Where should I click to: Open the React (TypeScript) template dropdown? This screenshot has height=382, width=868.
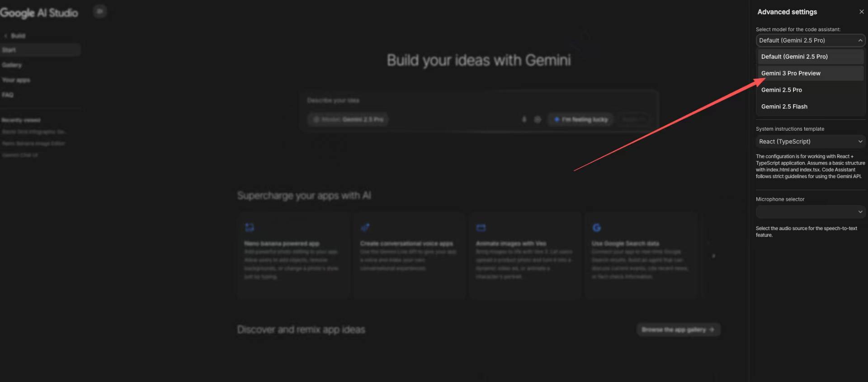pyautogui.click(x=811, y=141)
